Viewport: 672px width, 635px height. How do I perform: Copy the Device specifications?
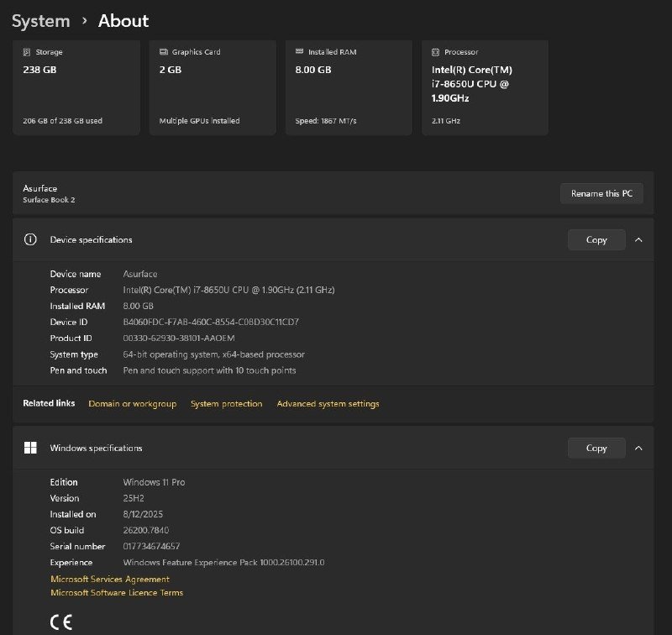point(596,240)
